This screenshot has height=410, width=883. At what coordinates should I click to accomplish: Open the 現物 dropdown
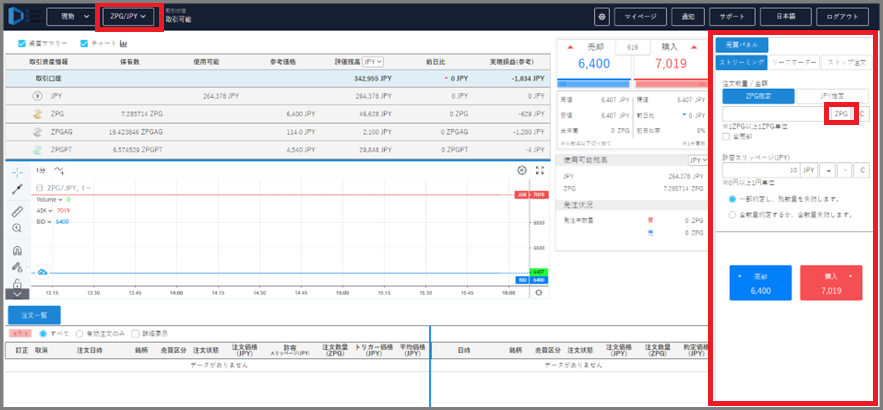pyautogui.click(x=70, y=17)
